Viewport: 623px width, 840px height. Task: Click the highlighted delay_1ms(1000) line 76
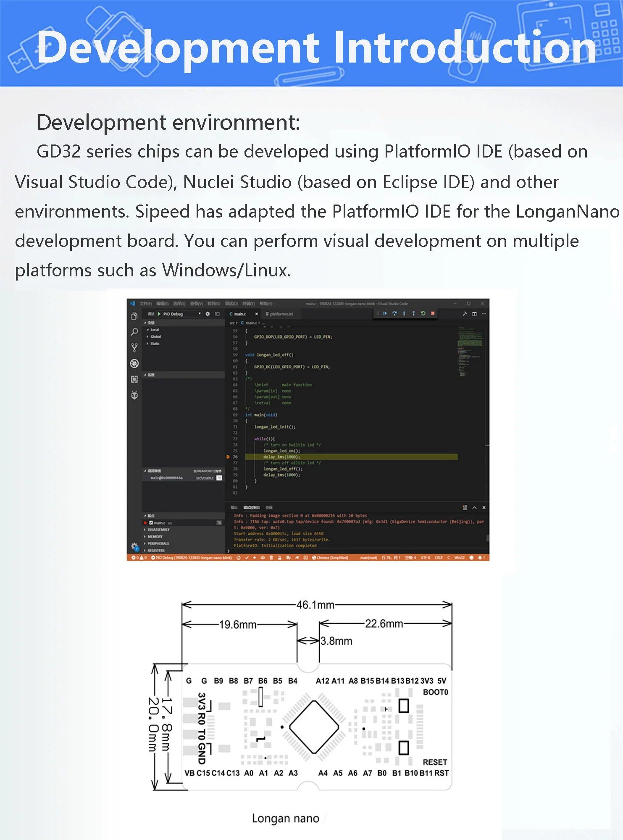(x=351, y=457)
